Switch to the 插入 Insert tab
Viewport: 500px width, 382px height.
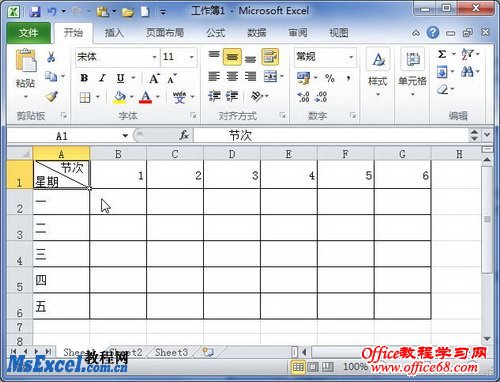(x=114, y=33)
